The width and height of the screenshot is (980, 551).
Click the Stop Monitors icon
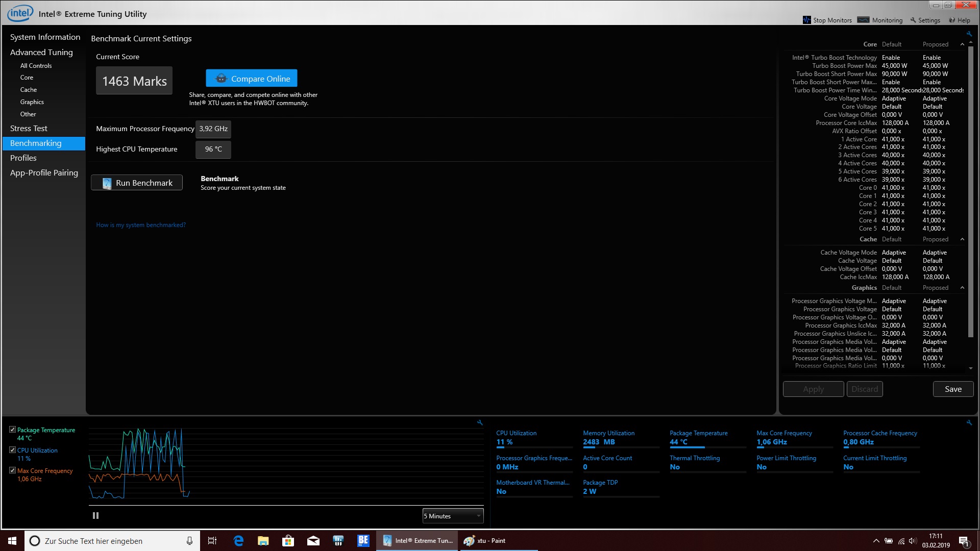[806, 20]
